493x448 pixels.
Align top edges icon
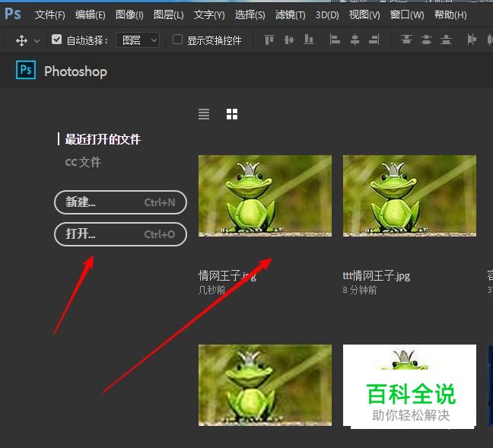(269, 40)
